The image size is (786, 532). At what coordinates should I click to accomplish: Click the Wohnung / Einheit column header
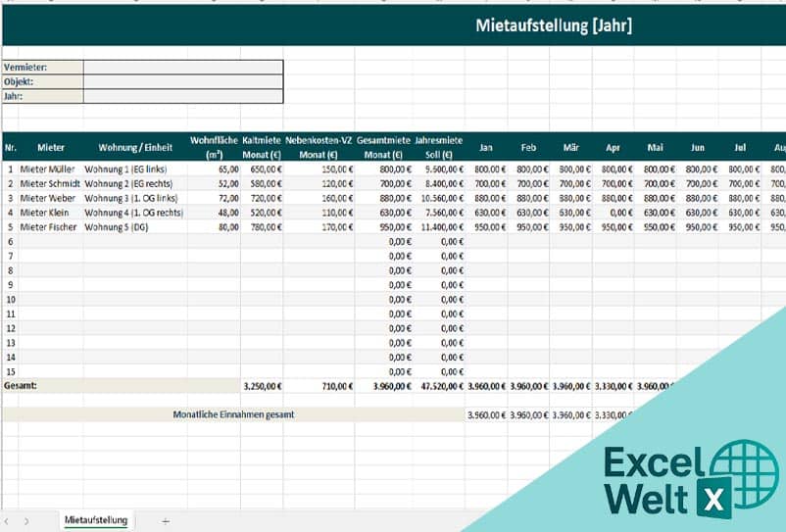135,147
